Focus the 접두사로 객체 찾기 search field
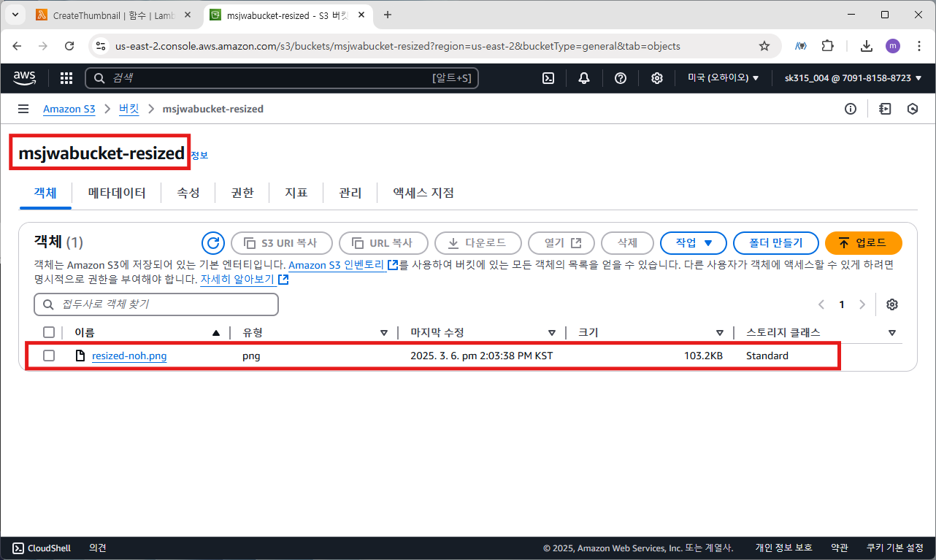The image size is (936, 560). 156,304
